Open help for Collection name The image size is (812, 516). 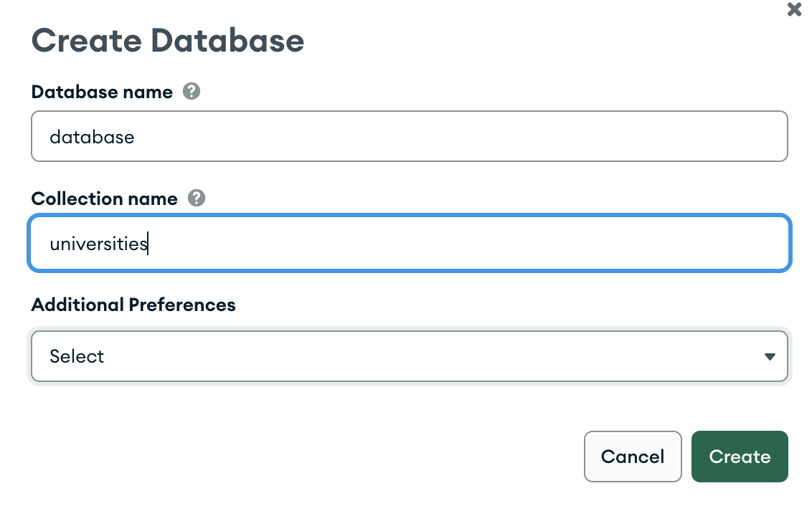197,199
